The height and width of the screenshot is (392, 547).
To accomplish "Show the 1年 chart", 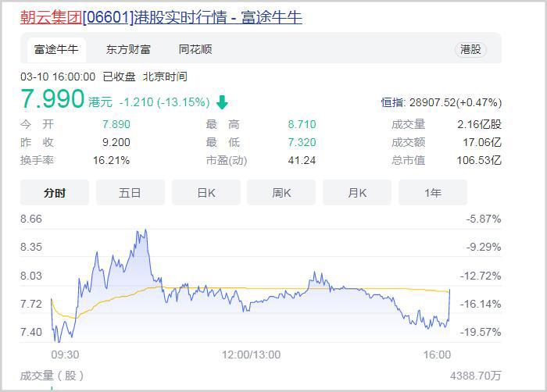I will point(433,193).
